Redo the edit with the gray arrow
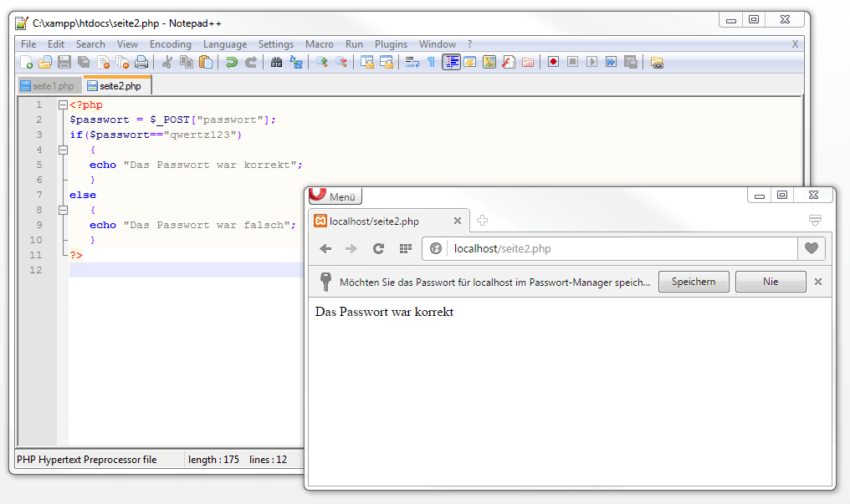Viewport: 850px width, 504px height. [x=250, y=62]
